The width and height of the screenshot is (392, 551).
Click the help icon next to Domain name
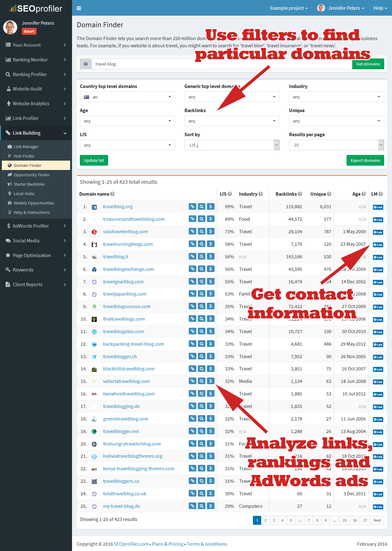click(112, 194)
